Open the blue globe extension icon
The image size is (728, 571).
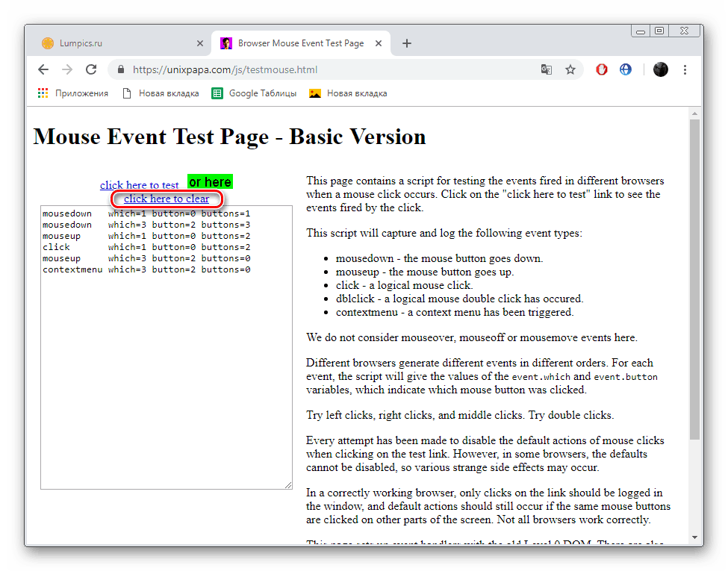(625, 69)
